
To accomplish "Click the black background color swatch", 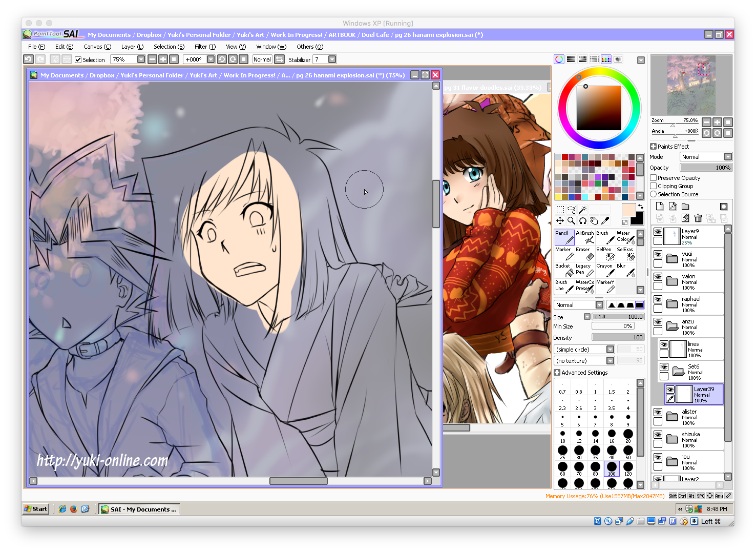I will [x=638, y=219].
